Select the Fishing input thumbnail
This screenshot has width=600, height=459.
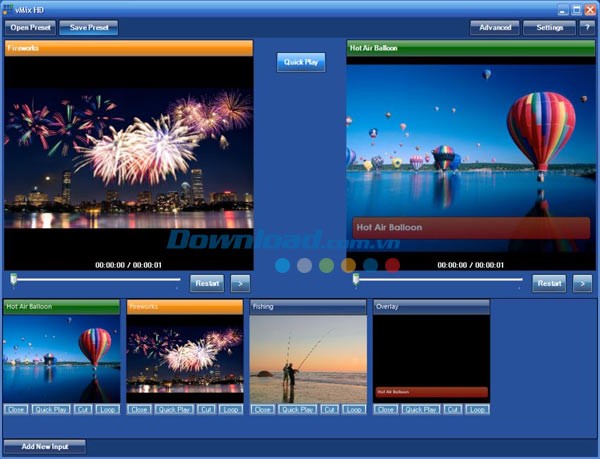(x=308, y=358)
